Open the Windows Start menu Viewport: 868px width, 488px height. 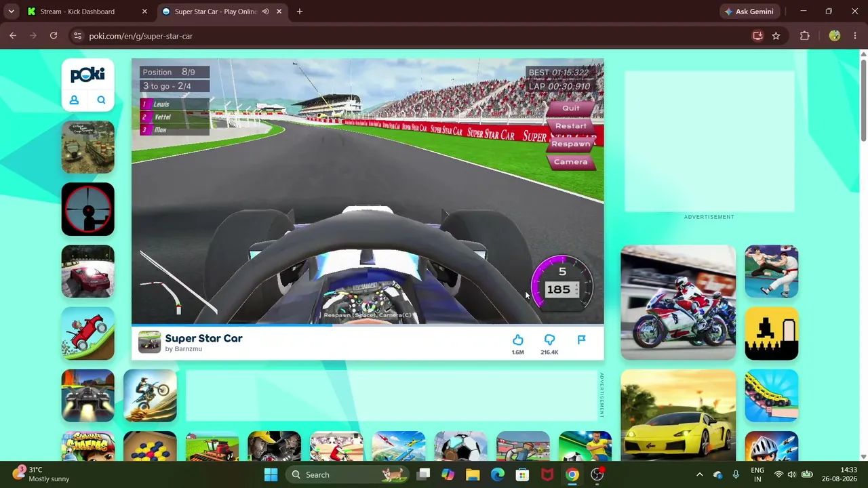[x=271, y=474]
